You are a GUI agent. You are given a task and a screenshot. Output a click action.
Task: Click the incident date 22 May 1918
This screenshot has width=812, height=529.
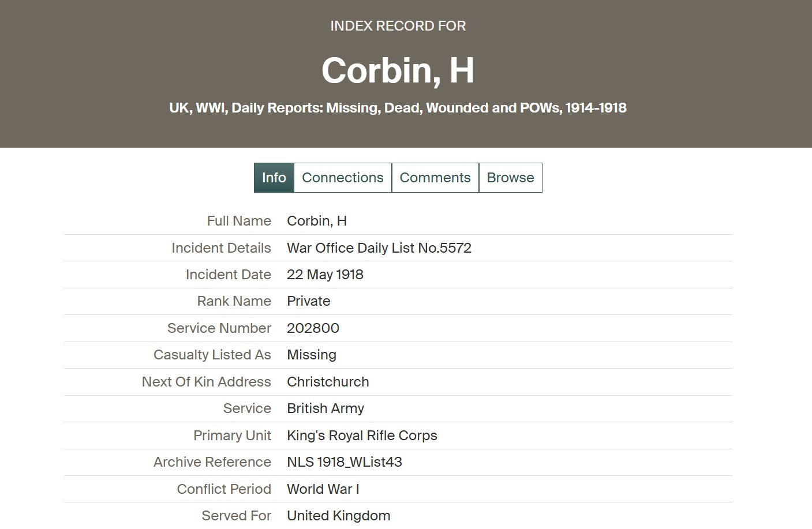coord(325,275)
